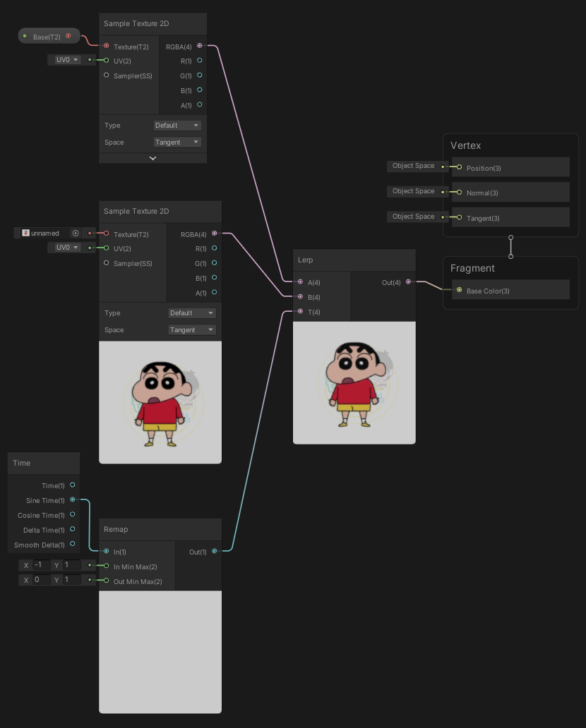This screenshot has height=728, width=586.
Task: Click the Lerp B(4) input port
Action: [300, 296]
